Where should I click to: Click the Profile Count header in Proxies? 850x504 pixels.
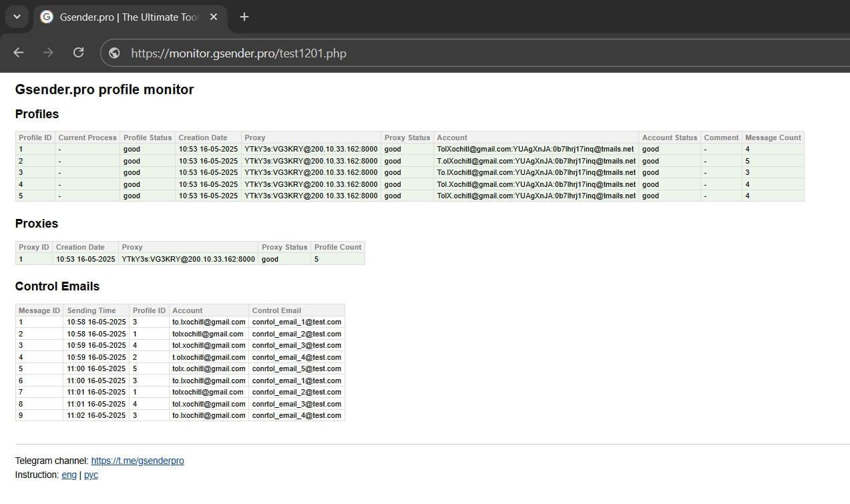(338, 247)
